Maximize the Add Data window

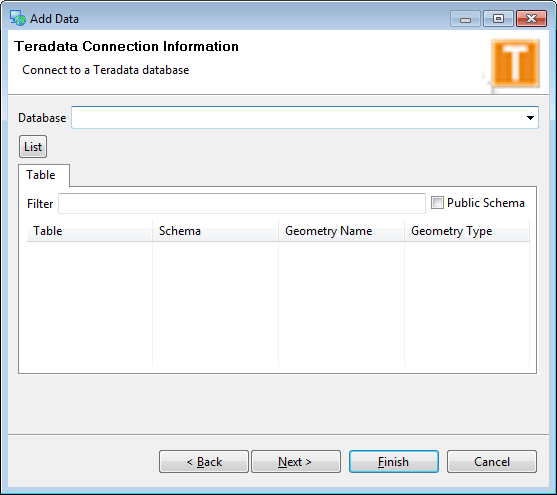498,19
